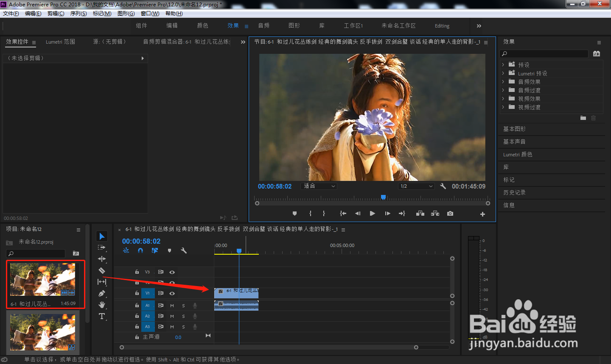Select the 6-1 和过儿花丛 clip thumbnail
The image size is (611, 364).
[42, 279]
